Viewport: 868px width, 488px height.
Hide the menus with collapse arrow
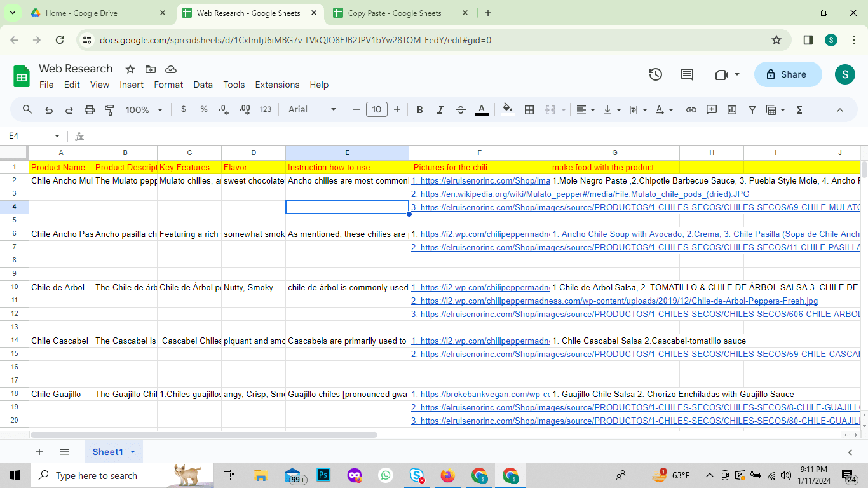coord(840,110)
